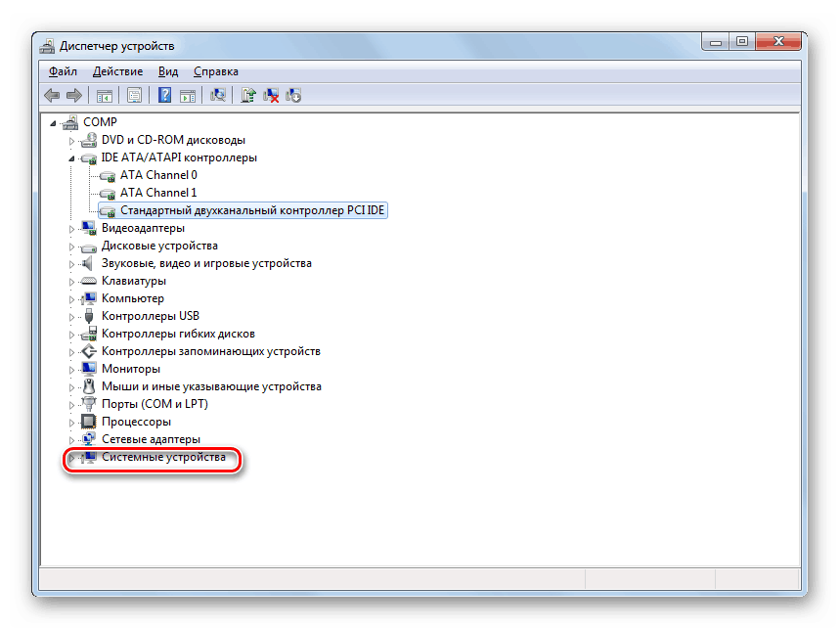Collapse the IDE ATA/ATAPI контроллеры category
Screen dimensions: 840x629
(71, 157)
